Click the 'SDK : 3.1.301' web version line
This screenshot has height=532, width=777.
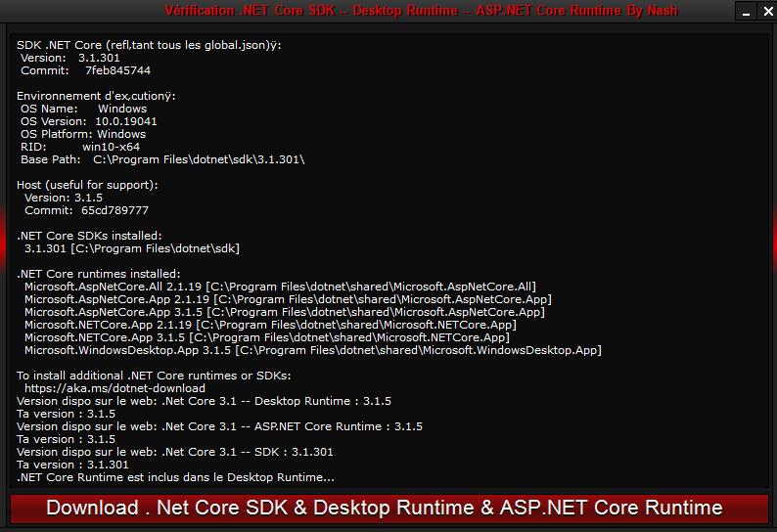tap(175, 452)
